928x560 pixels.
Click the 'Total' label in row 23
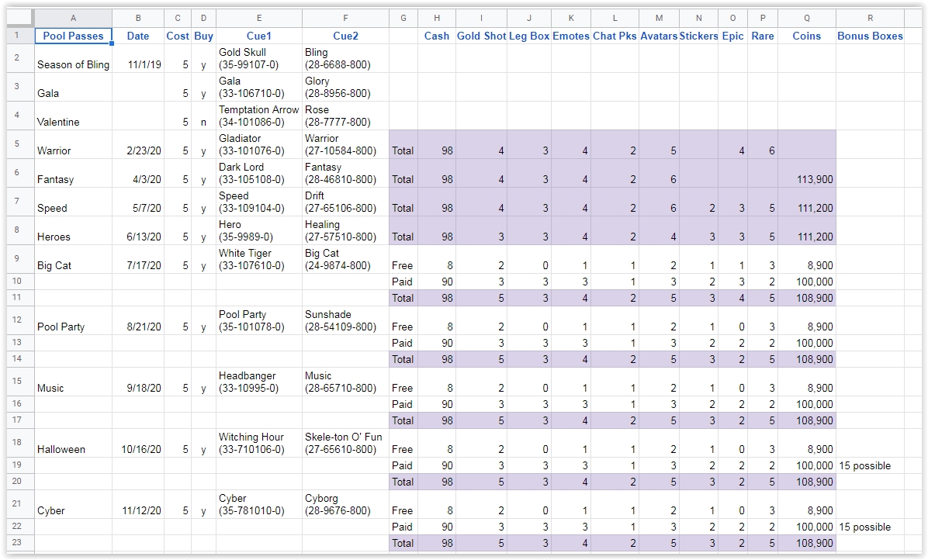403,543
